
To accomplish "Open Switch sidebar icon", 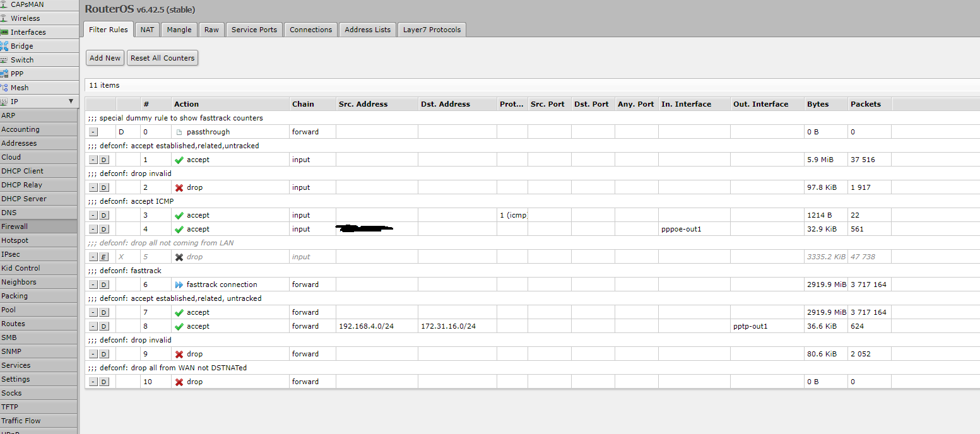I will pos(4,60).
